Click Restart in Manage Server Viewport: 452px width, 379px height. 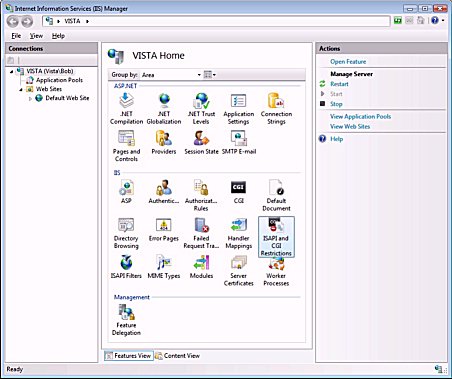click(339, 84)
